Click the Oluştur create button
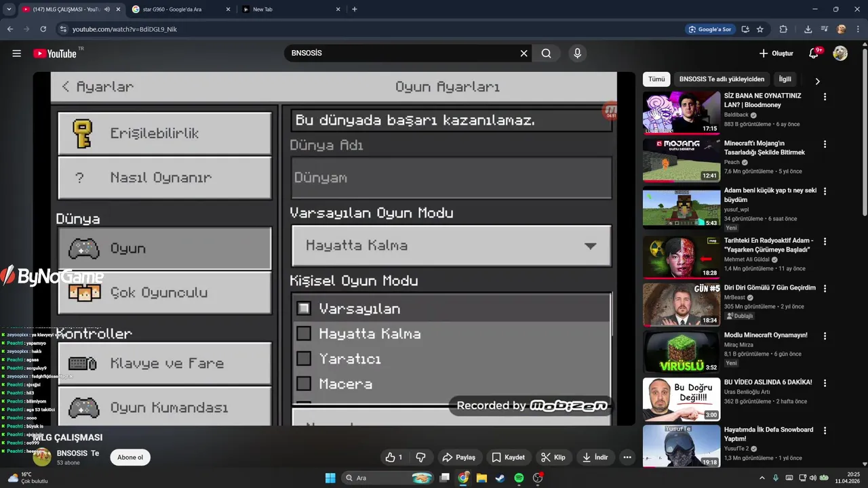Screen dimensions: 868x488 [x=776, y=54]
